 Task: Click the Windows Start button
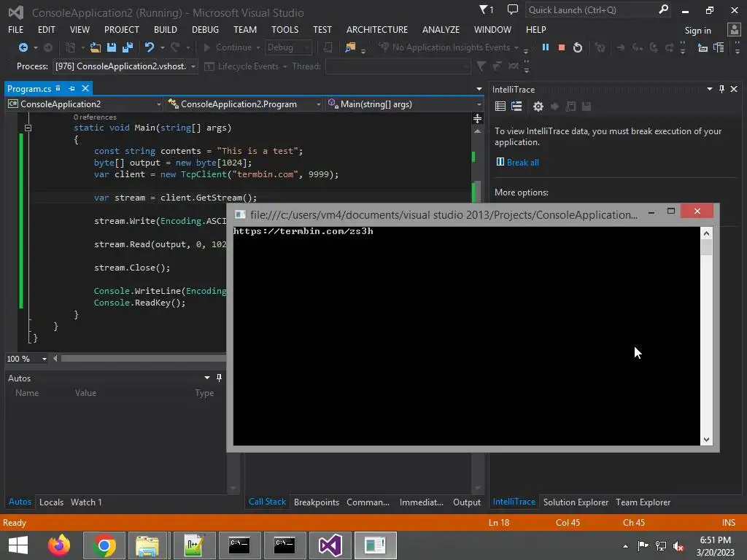18,545
